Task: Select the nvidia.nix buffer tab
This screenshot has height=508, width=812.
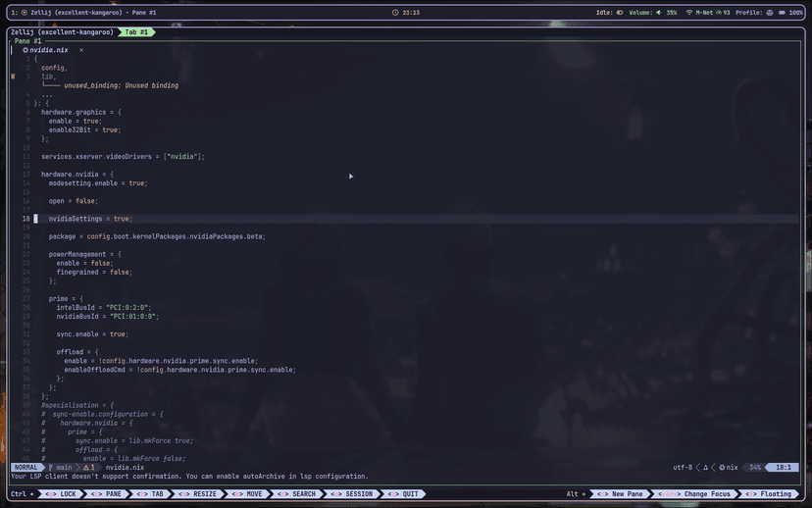Action: tap(48, 49)
